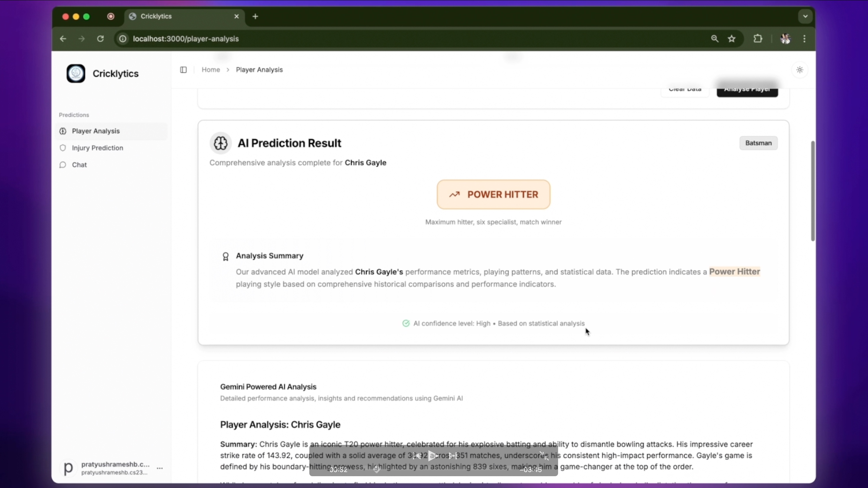Expand the browser tab search chevron
This screenshot has height=488, width=868.
[805, 16]
